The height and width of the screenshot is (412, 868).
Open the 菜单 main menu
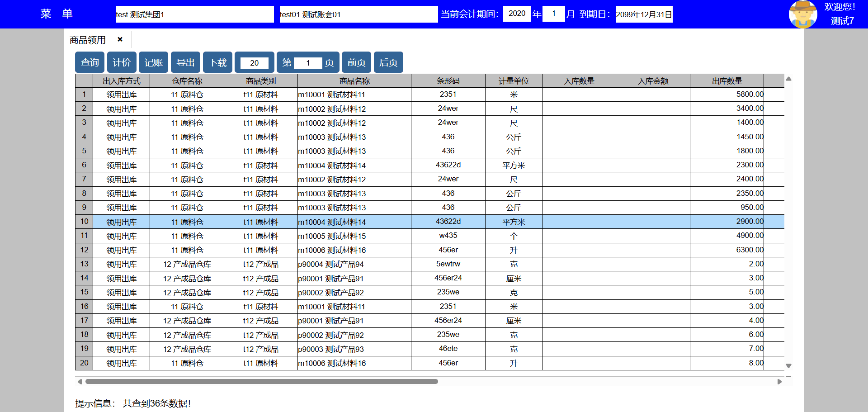57,14
